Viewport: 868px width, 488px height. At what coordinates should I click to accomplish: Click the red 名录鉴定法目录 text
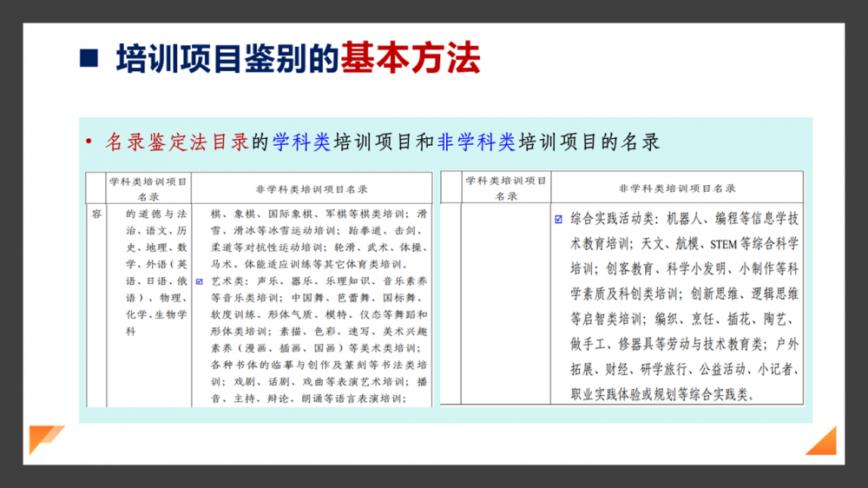coord(177,142)
